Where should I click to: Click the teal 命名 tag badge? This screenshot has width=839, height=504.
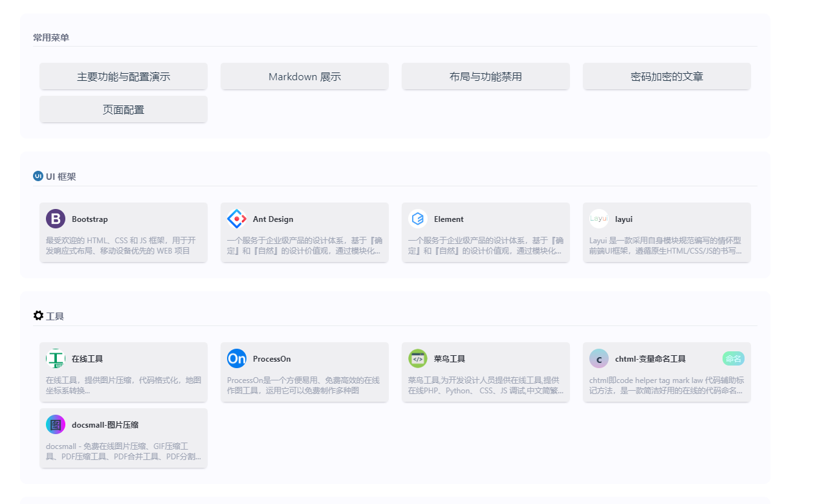(x=733, y=358)
